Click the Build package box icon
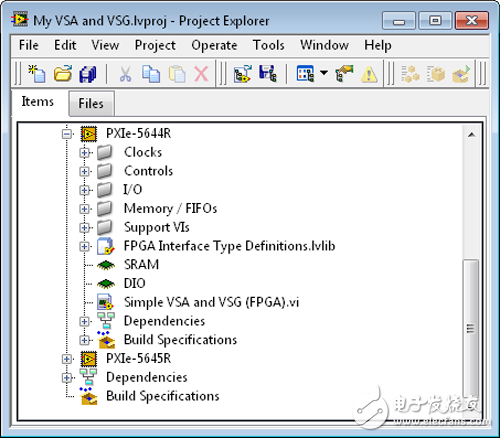 coord(436,74)
